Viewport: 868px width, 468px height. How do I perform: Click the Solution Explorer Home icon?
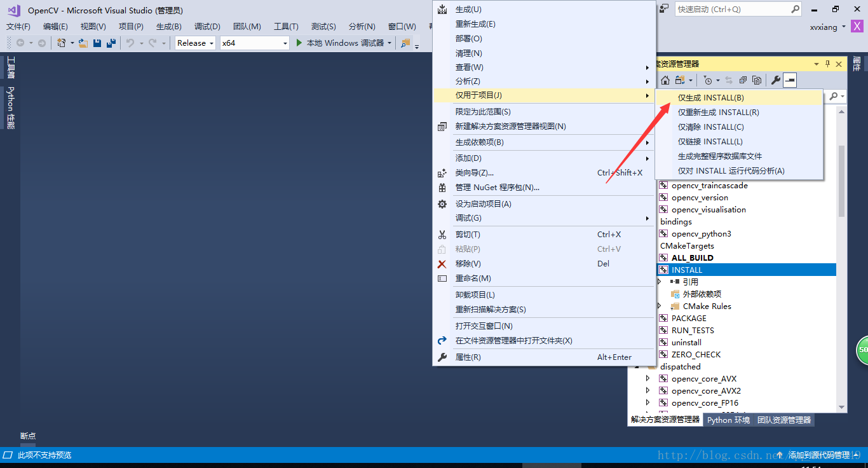665,80
